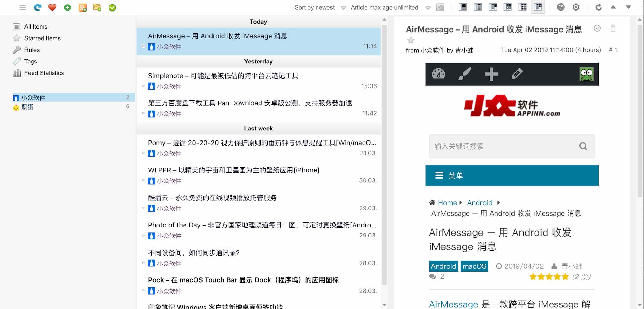Open help with the question mark icon

561,7
